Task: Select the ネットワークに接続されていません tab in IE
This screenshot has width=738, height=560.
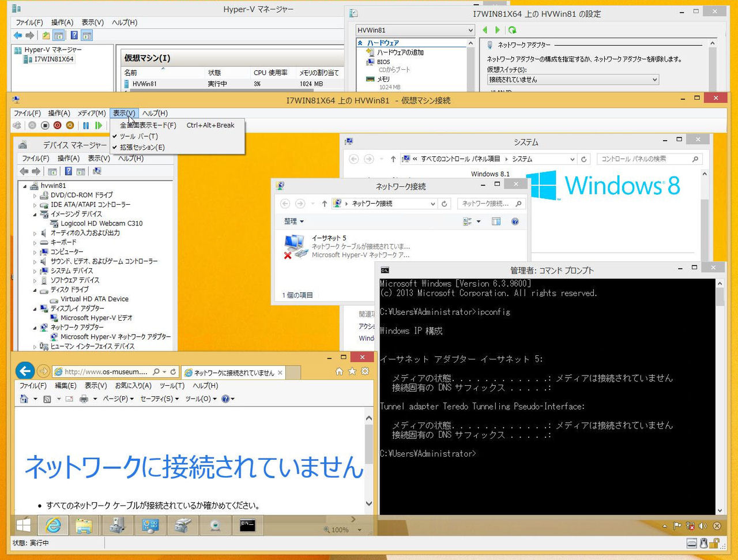Action: click(233, 373)
